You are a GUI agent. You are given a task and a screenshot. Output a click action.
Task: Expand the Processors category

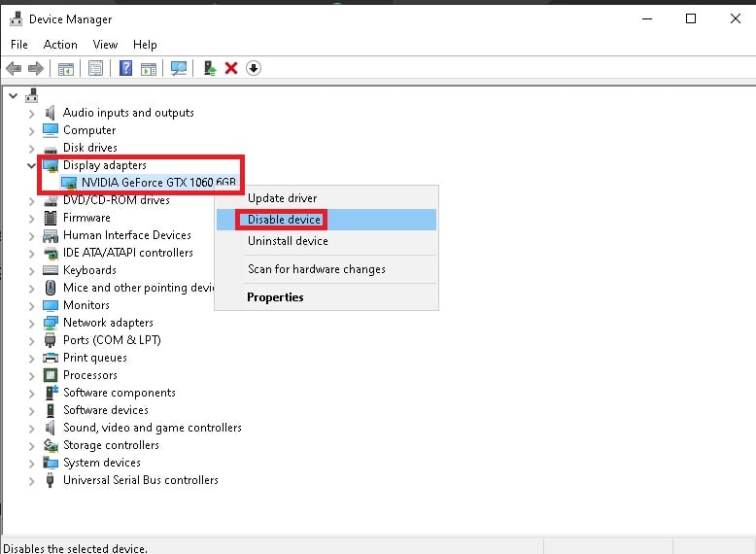click(x=31, y=376)
